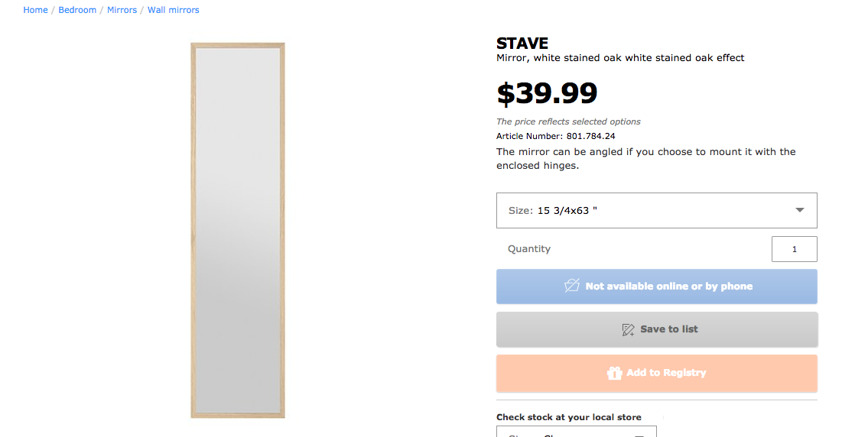The height and width of the screenshot is (437, 868).
Task: Go to the Bedroom breadcrumb category
Action: coord(77,10)
